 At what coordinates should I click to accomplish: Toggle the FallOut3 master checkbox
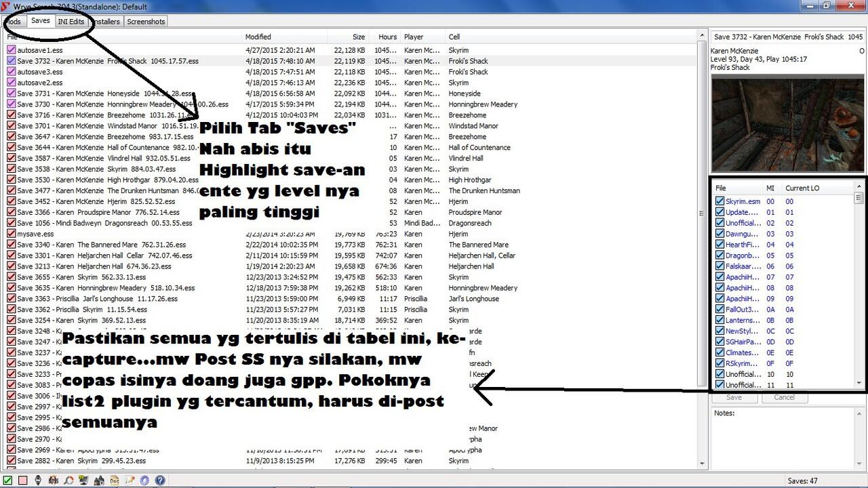(x=719, y=309)
